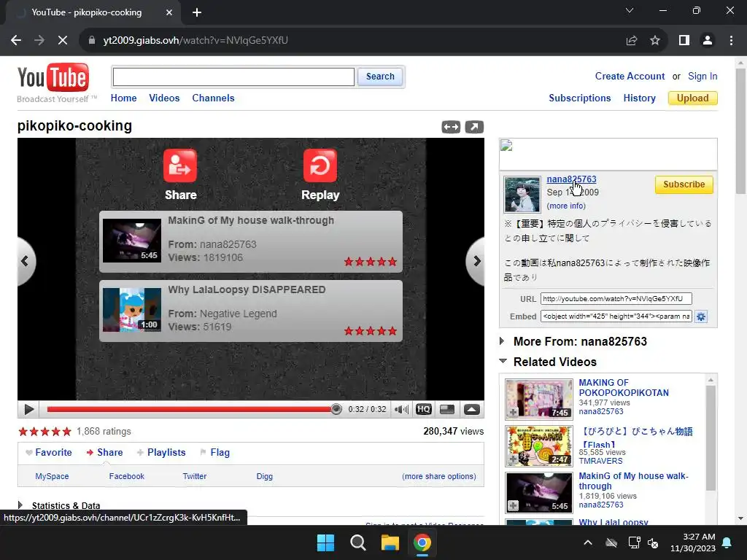Show previous suggested videos with left arrow
Screen dimensions: 747x560
(25, 261)
